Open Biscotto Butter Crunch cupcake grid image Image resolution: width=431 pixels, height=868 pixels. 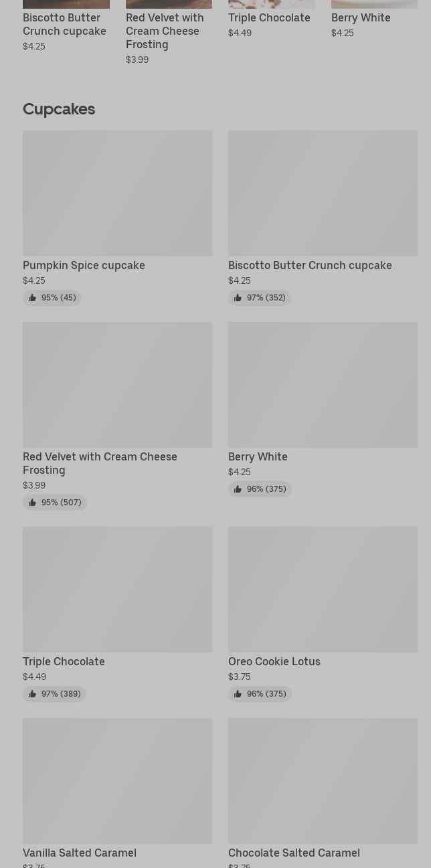pyautogui.click(x=323, y=193)
